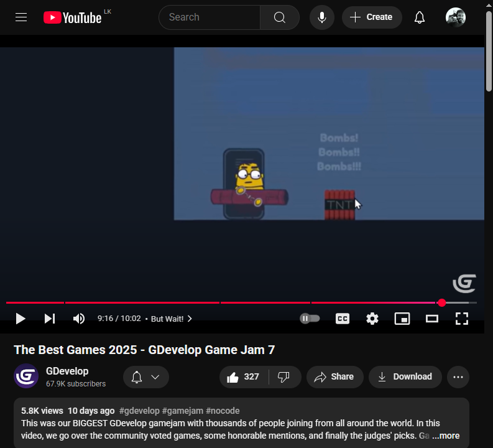Open the #gamejam hashtag
The width and height of the screenshot is (493, 448).
183,411
